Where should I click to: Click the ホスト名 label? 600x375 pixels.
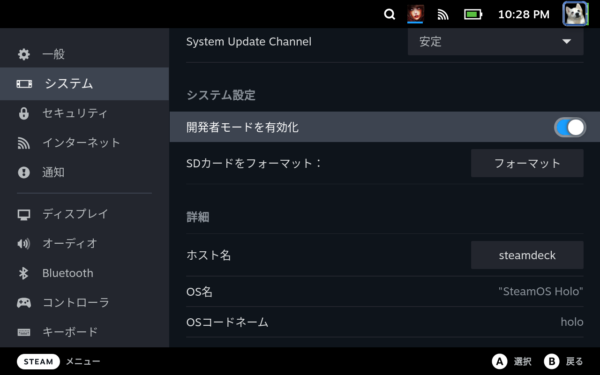point(209,255)
